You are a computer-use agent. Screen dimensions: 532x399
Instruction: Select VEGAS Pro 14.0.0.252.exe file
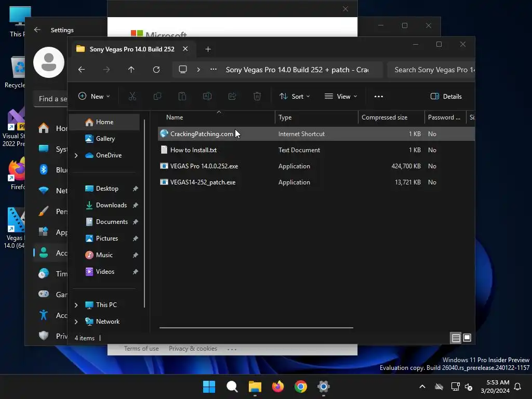click(x=316, y=166)
